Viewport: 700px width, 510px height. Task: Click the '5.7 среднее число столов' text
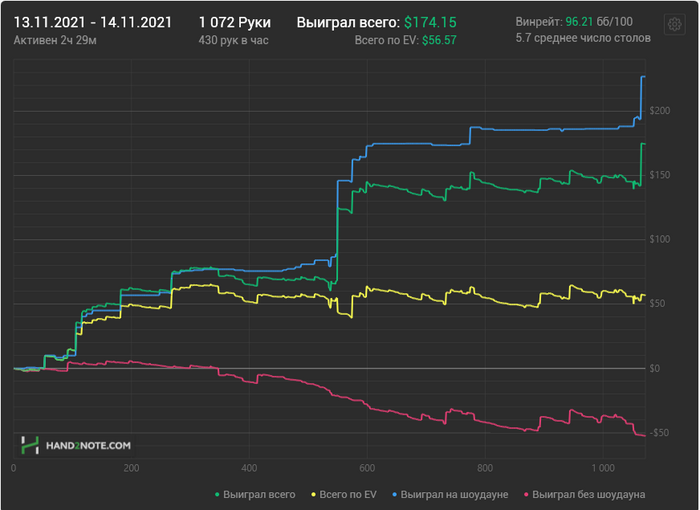[x=583, y=38]
